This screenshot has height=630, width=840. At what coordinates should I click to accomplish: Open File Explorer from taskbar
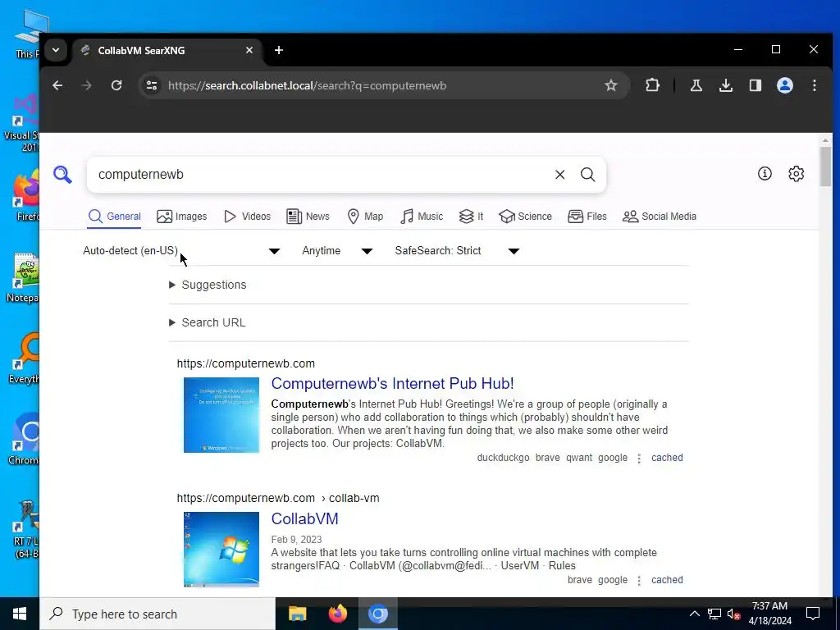click(297, 614)
